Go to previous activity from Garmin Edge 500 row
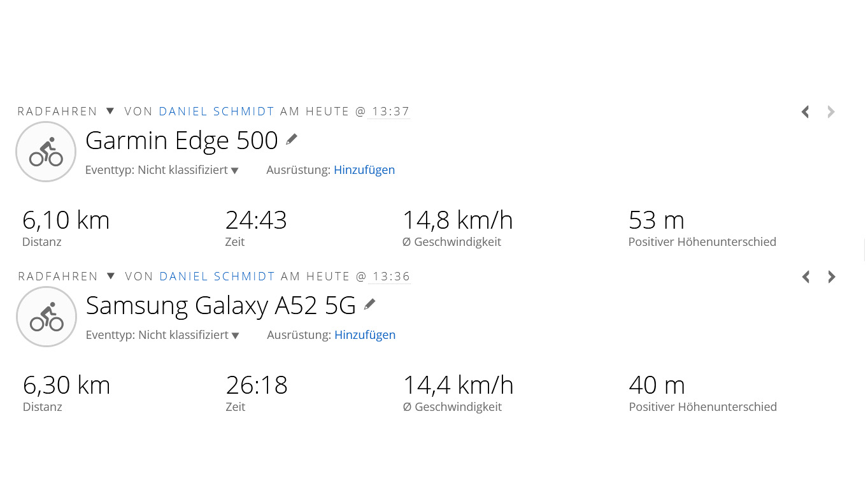 point(806,112)
